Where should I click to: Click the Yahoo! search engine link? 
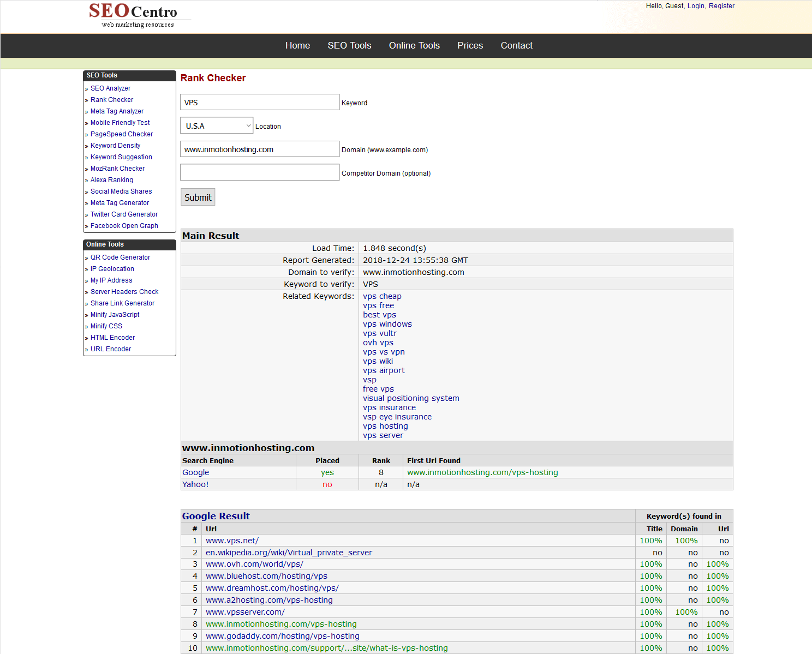click(195, 484)
